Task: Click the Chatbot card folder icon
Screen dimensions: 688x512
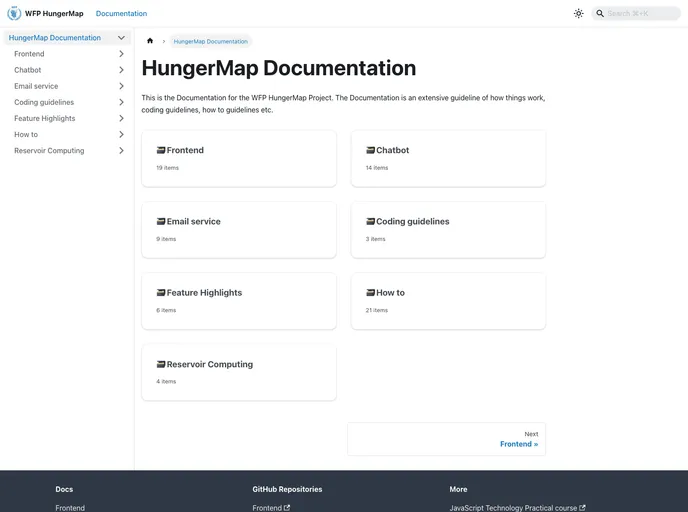Action: [370, 150]
